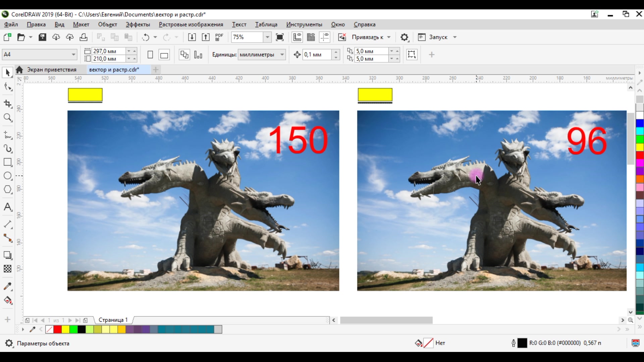Click the page width 297,0 мм field

(x=108, y=51)
